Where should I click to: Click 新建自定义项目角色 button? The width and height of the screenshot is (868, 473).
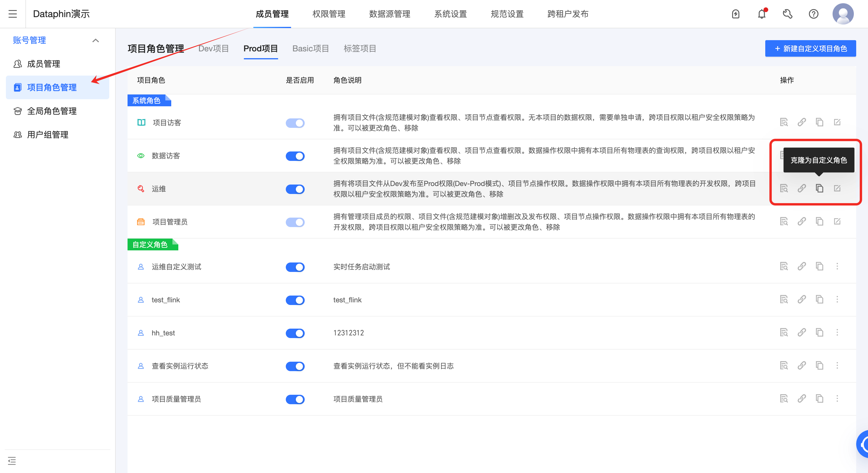pos(810,48)
